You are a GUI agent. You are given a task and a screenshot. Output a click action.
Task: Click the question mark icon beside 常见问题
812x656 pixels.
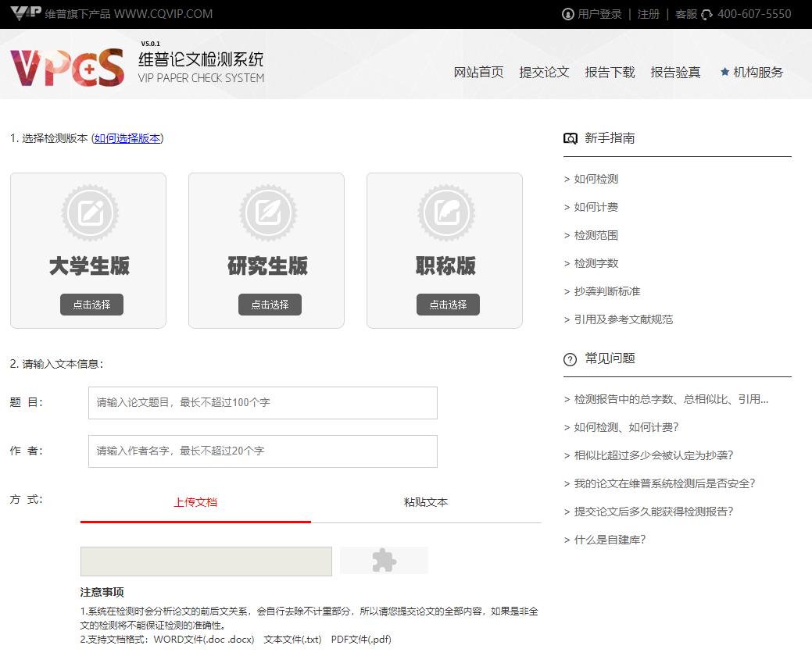point(570,359)
